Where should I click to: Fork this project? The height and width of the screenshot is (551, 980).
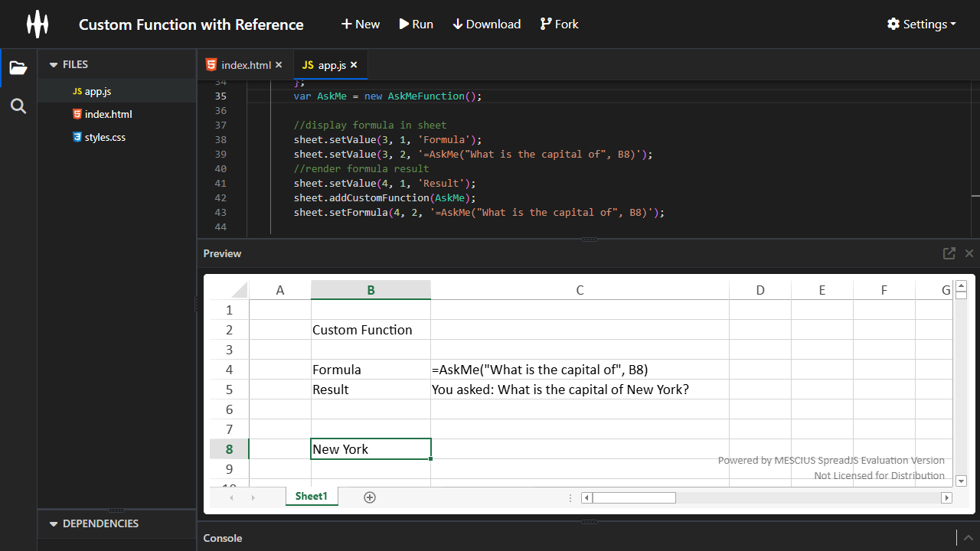point(559,24)
